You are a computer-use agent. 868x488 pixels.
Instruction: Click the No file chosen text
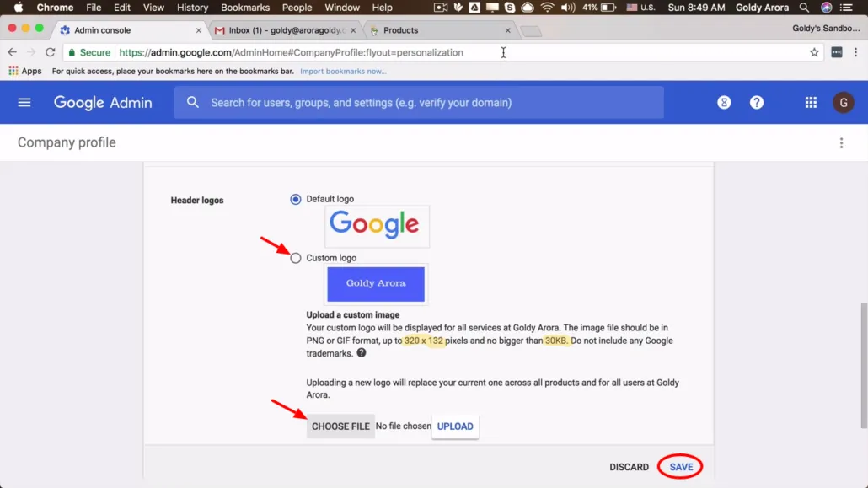tap(403, 426)
